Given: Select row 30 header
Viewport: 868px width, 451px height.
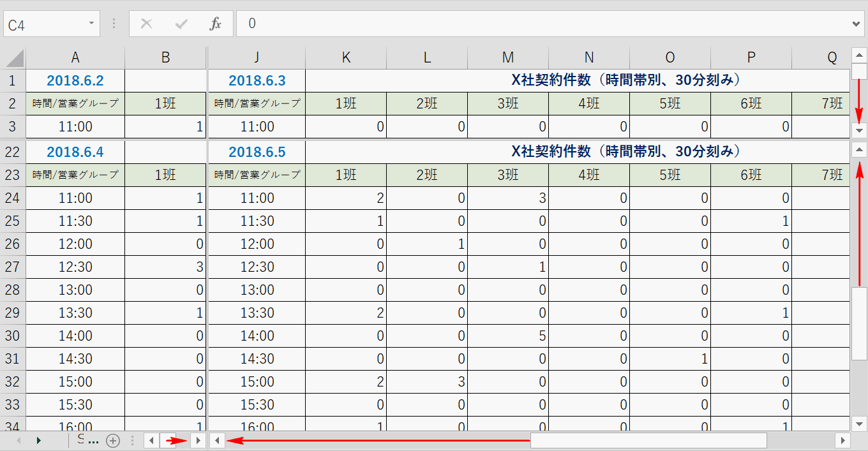Looking at the screenshot, I should click(13, 336).
